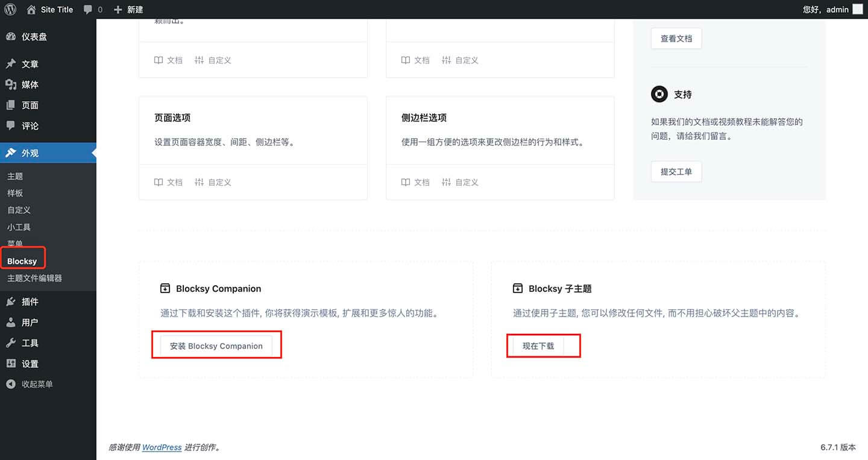Select Blocksy submenu item
The width and height of the screenshot is (868, 460).
pos(22,261)
